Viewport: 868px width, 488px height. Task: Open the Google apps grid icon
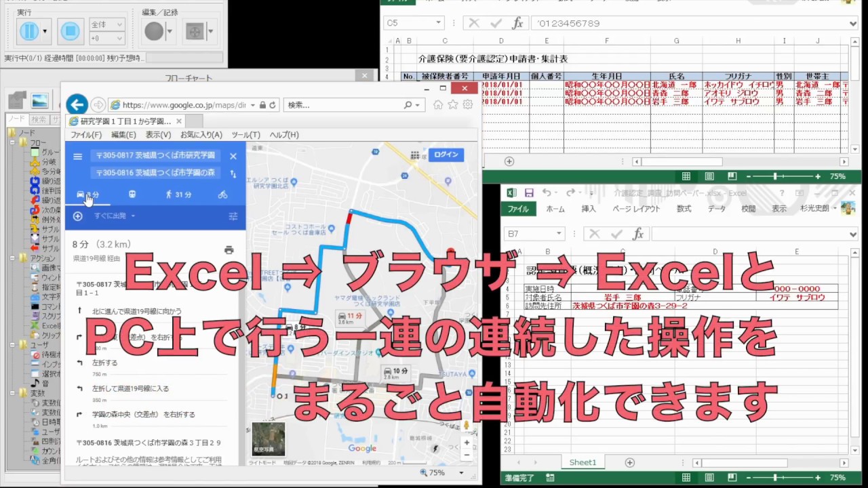coord(414,155)
